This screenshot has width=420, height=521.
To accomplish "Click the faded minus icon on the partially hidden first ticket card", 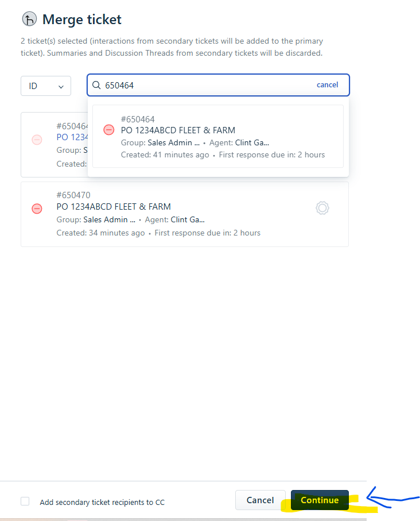I will coord(37,140).
